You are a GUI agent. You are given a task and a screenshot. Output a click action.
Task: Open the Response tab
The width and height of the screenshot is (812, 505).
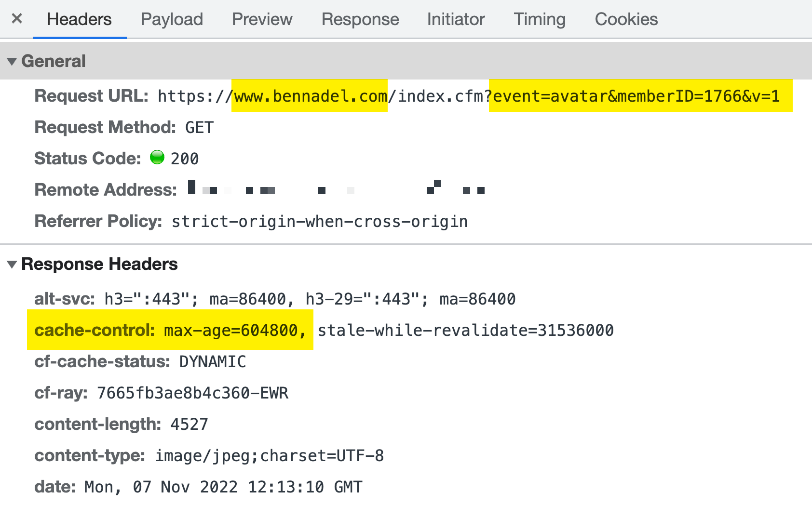pyautogui.click(x=360, y=19)
